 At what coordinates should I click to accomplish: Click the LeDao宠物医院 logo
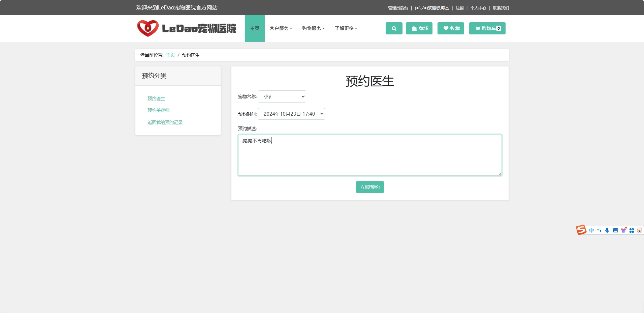pos(188,28)
